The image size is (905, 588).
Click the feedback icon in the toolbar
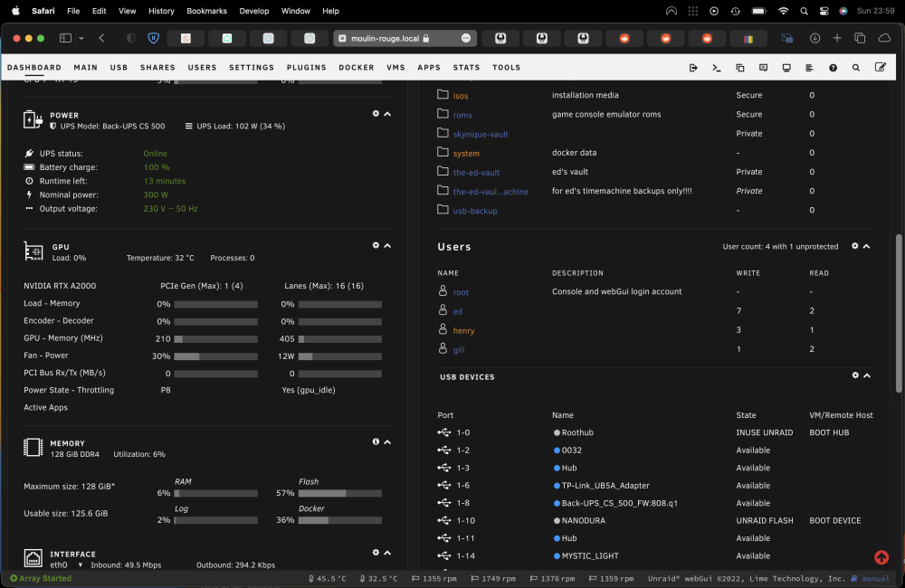763,68
